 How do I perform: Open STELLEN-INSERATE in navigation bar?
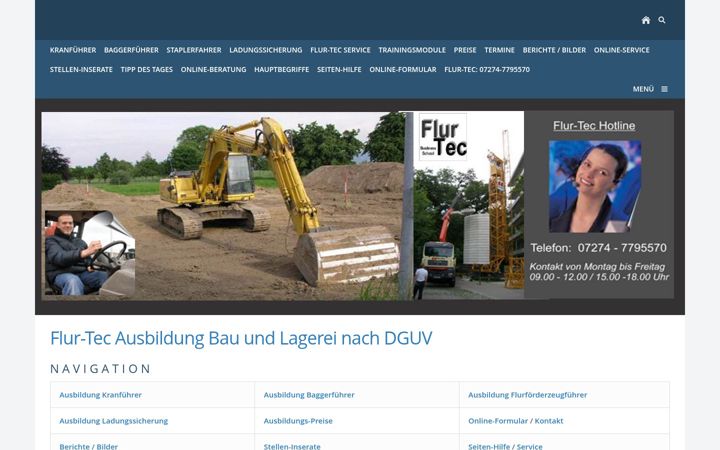pos(81,69)
